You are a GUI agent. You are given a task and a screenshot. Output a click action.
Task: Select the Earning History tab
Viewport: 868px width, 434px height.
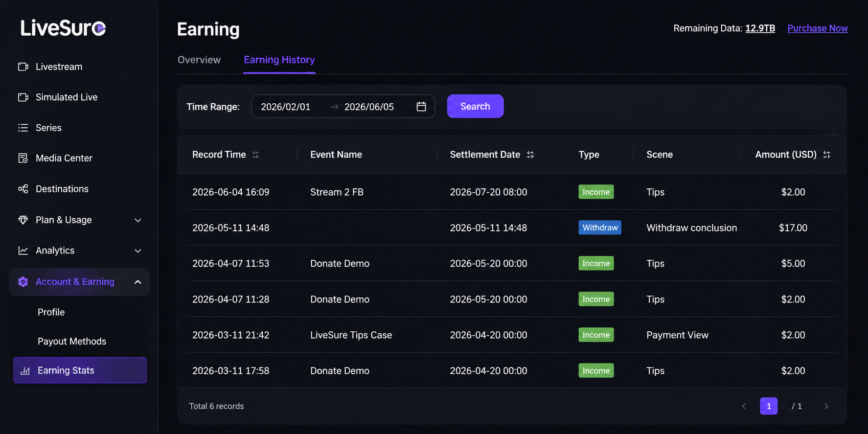tap(279, 60)
